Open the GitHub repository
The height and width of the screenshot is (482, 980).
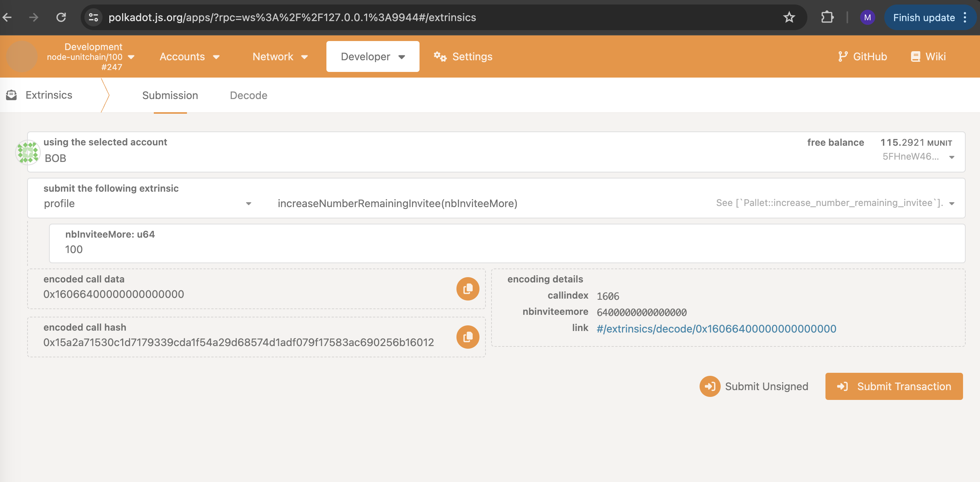862,56
